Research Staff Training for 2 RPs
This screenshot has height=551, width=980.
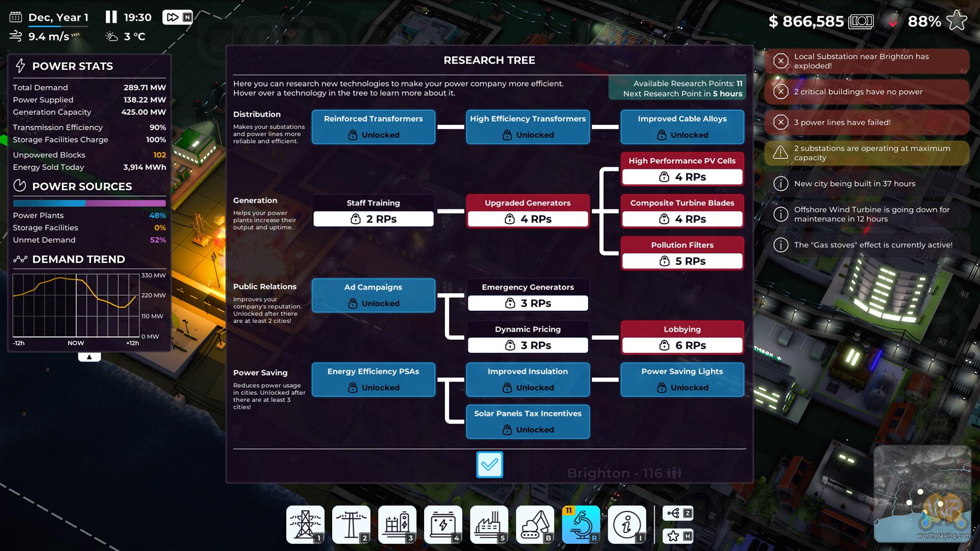pos(373,219)
